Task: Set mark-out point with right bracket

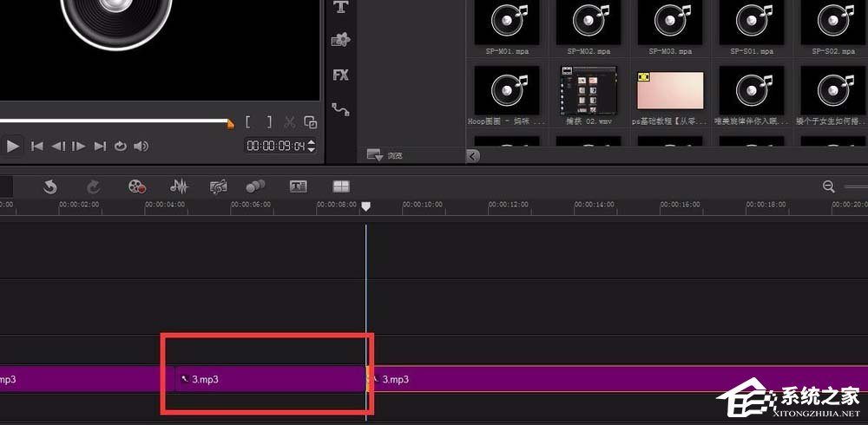Action: 270,122
